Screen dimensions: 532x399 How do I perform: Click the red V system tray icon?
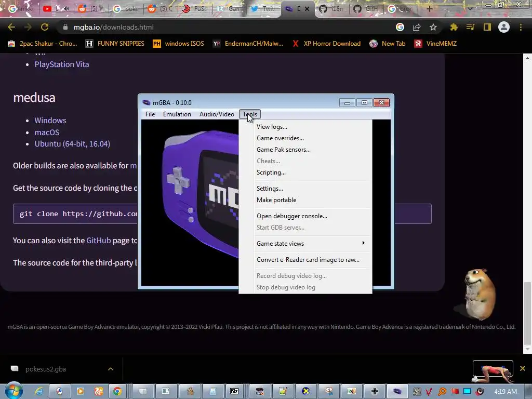point(429,392)
